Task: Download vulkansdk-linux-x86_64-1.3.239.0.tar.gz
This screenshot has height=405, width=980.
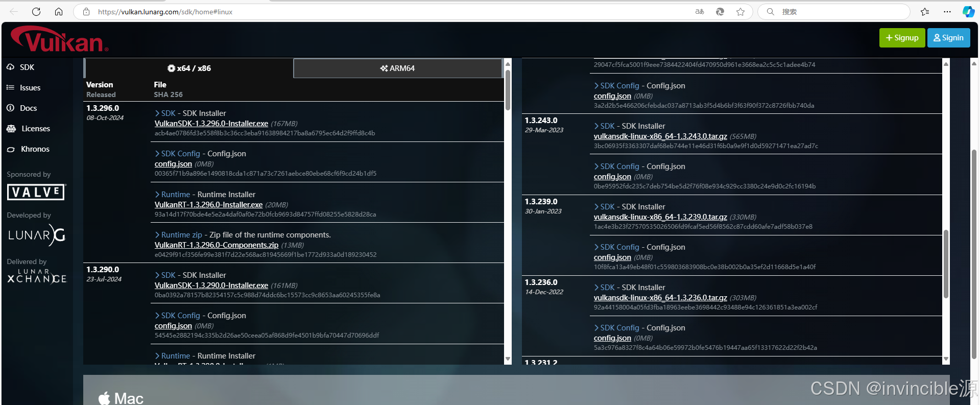Action: (660, 217)
